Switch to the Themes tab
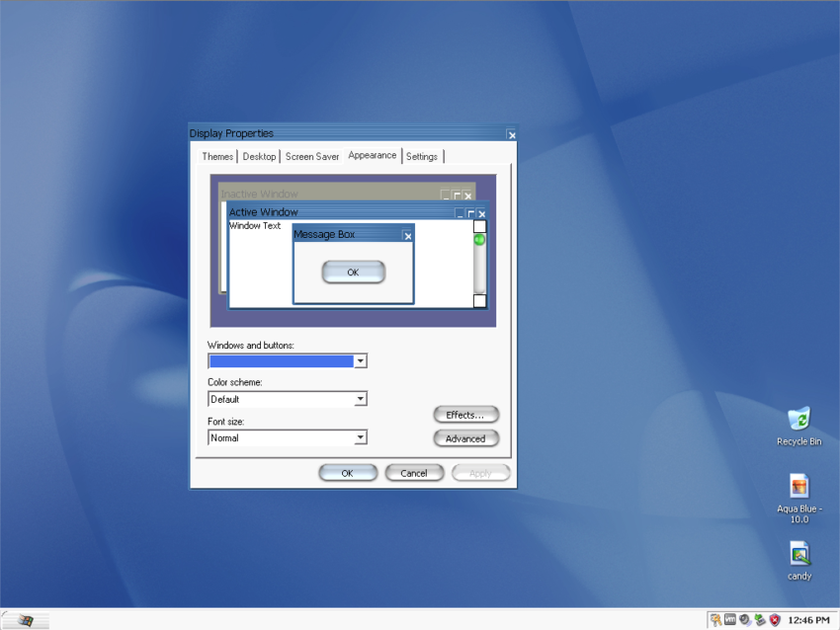840x630 pixels. (217, 156)
